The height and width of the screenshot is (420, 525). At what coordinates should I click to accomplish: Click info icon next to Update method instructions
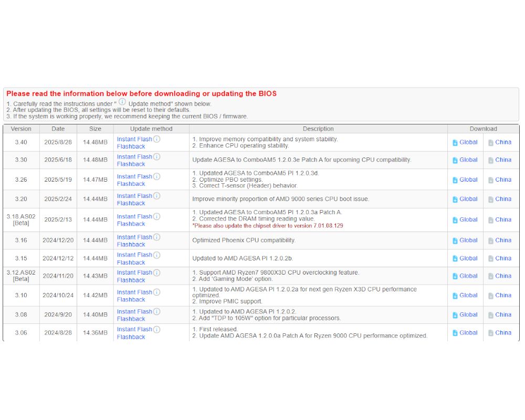[122, 102]
